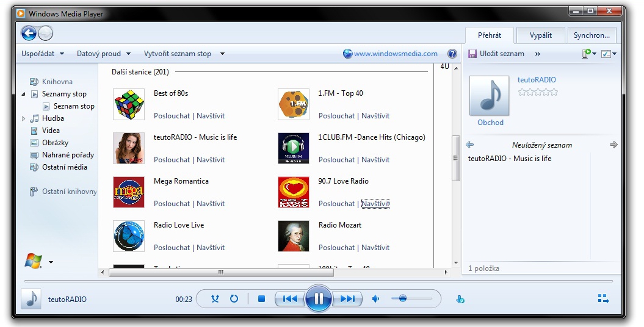The width and height of the screenshot is (644, 327).
Task: Click the back navigation arrow
Action: pyautogui.click(x=29, y=33)
